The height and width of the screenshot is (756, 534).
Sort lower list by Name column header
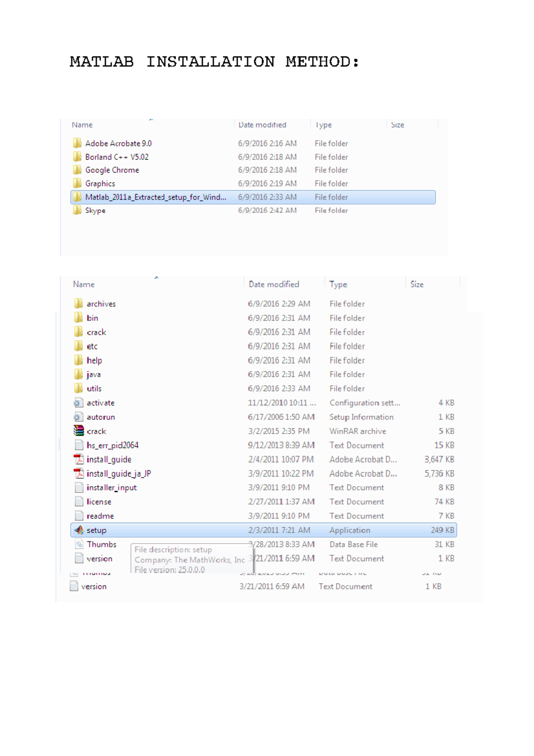point(84,284)
